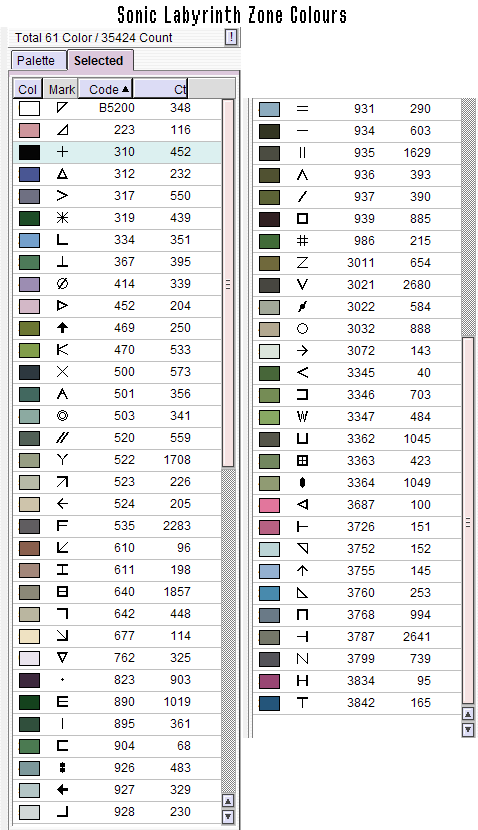The width and height of the screenshot is (478, 830).
Task: Click the double slash mark for code 520
Action: click(x=62, y=438)
